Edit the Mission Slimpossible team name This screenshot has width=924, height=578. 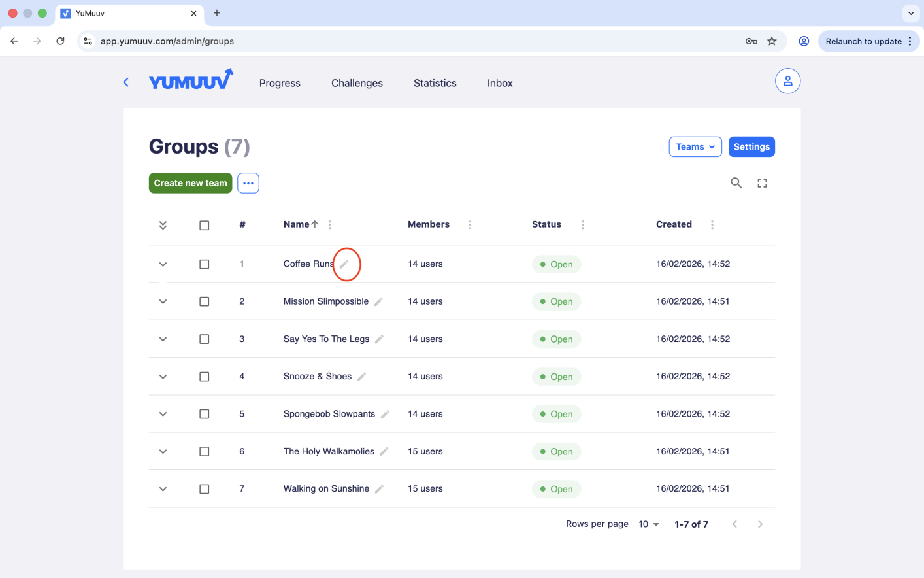click(378, 301)
